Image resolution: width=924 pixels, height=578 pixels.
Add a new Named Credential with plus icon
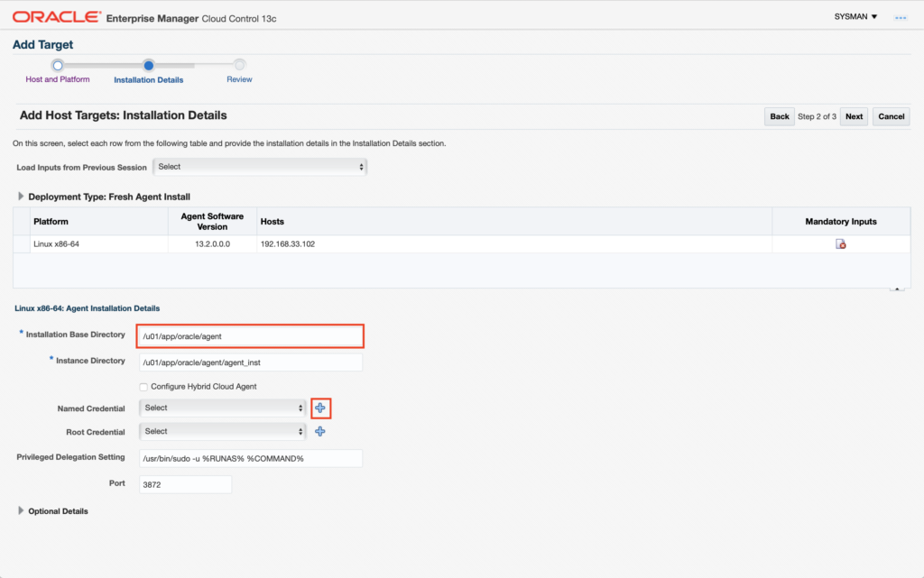(x=320, y=408)
